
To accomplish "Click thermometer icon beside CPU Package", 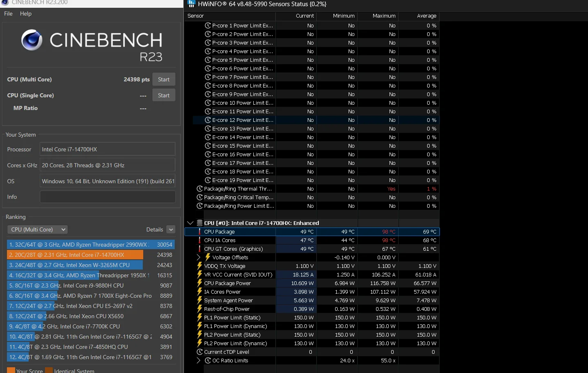I will 200,231.
